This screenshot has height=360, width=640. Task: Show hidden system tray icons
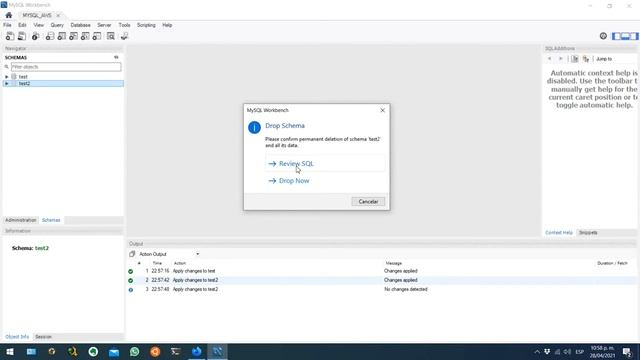[537, 351]
